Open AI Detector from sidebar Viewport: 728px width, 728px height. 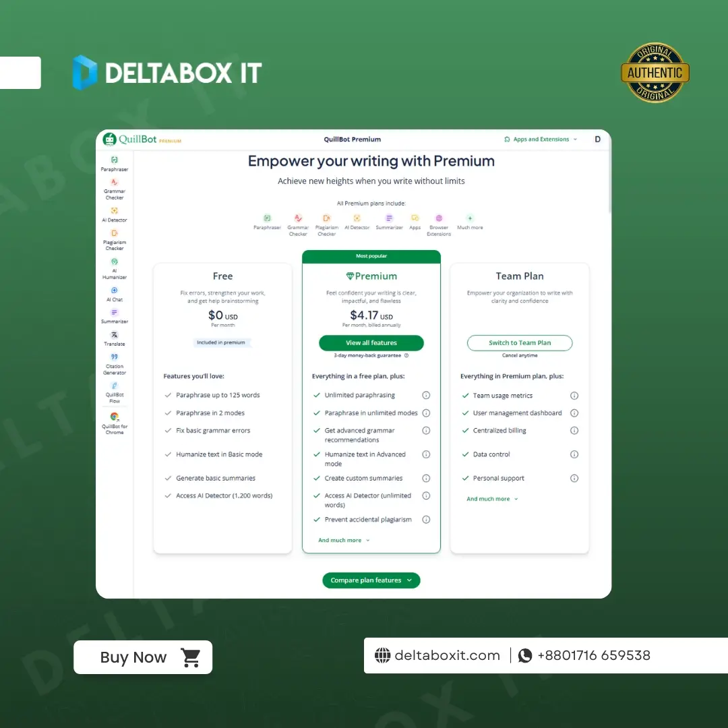point(115,214)
